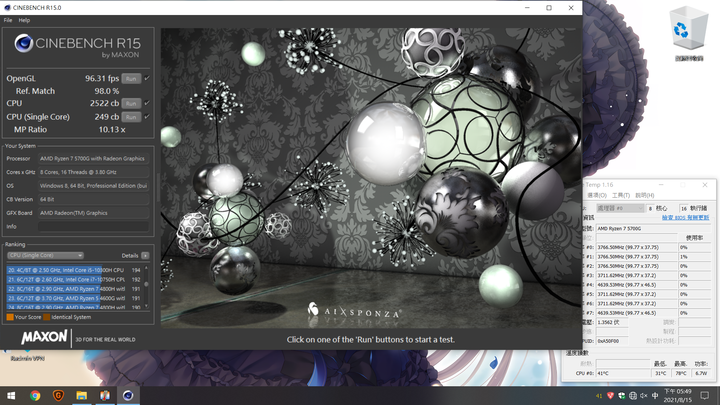Toggle the CPU test checkmark
720x405 pixels.
point(147,103)
